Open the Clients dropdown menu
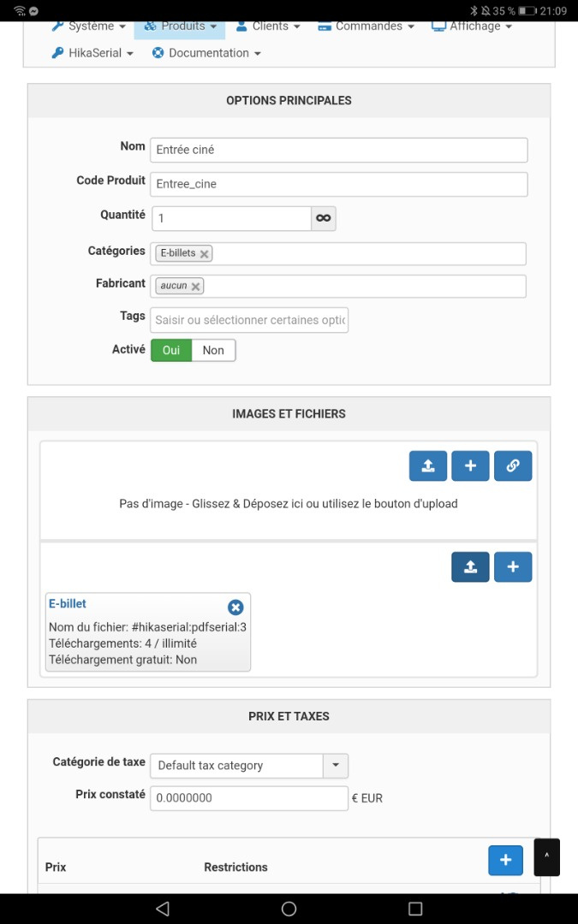Image resolution: width=578 pixels, height=924 pixels. click(268, 26)
